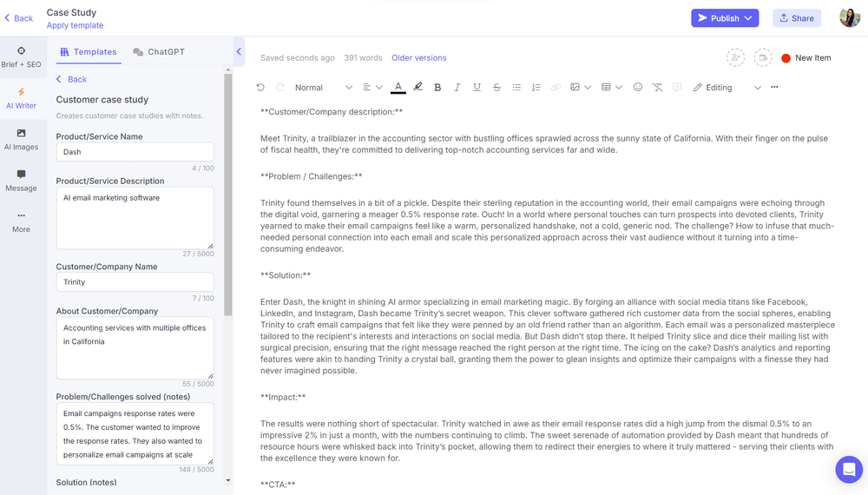Switch to the ChatGPT tab
868x495 pixels.
click(158, 51)
